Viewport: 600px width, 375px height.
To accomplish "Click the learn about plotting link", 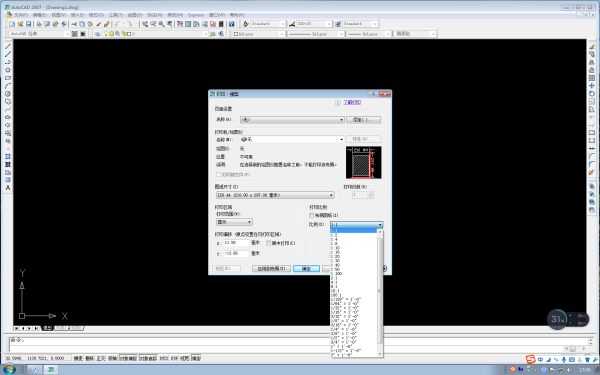I will click(352, 103).
